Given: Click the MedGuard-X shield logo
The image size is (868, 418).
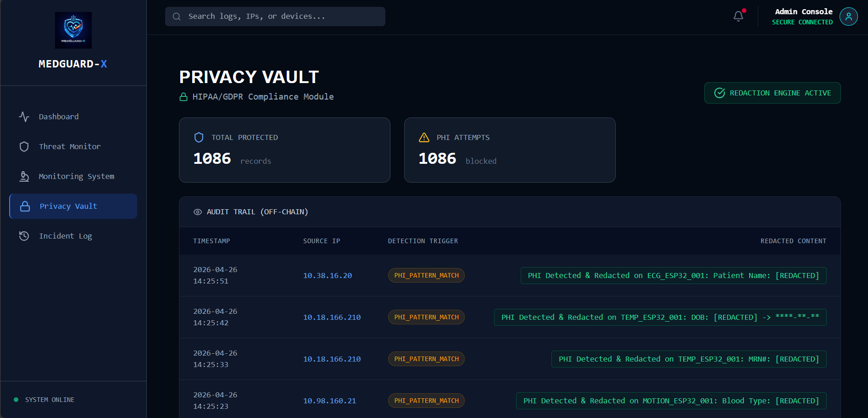Looking at the screenshot, I should tap(73, 30).
